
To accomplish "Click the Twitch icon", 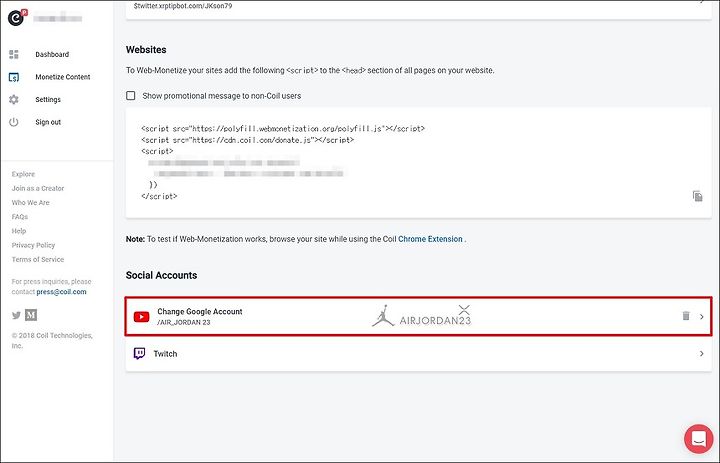I will 140,353.
